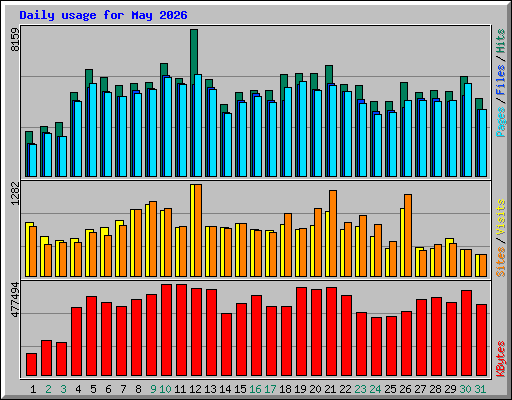Select day 7 on the x-axis

tap(123, 389)
